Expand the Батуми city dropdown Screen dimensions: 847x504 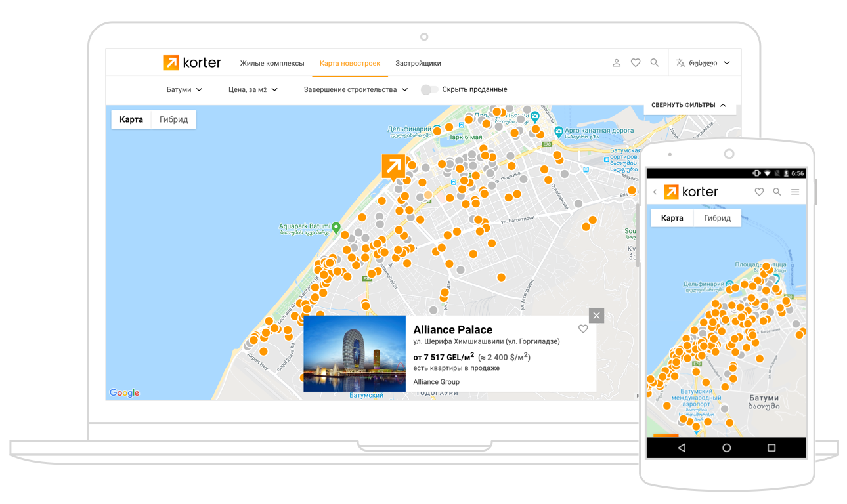click(184, 89)
